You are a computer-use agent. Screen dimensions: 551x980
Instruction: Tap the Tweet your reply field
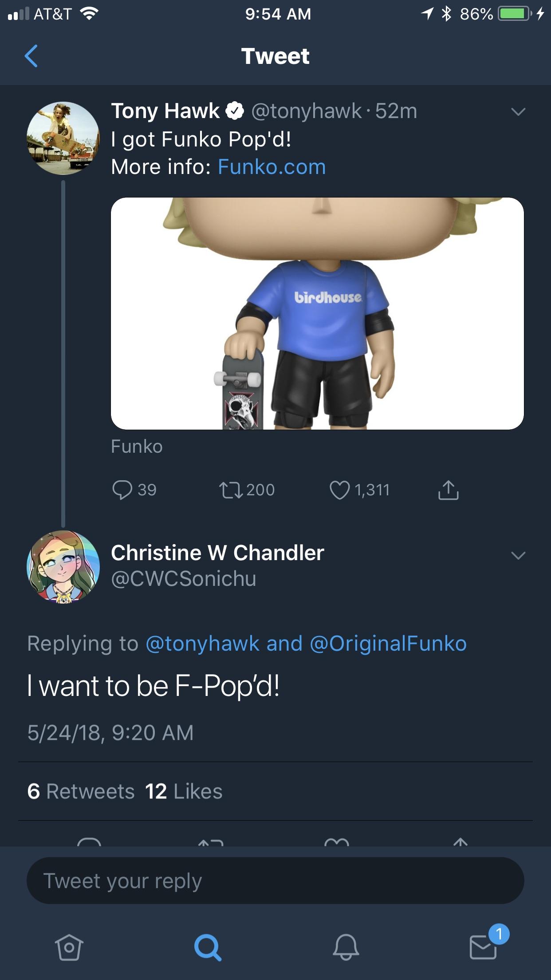click(x=275, y=881)
